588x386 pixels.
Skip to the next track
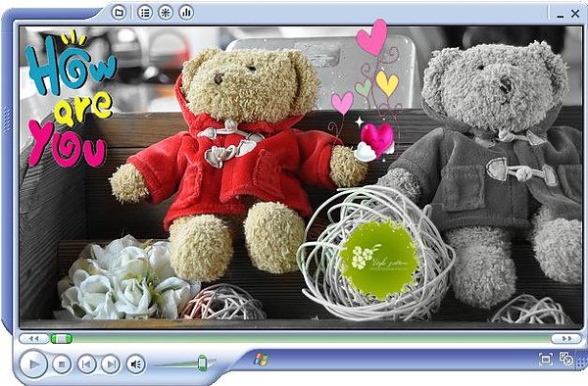coord(111,363)
